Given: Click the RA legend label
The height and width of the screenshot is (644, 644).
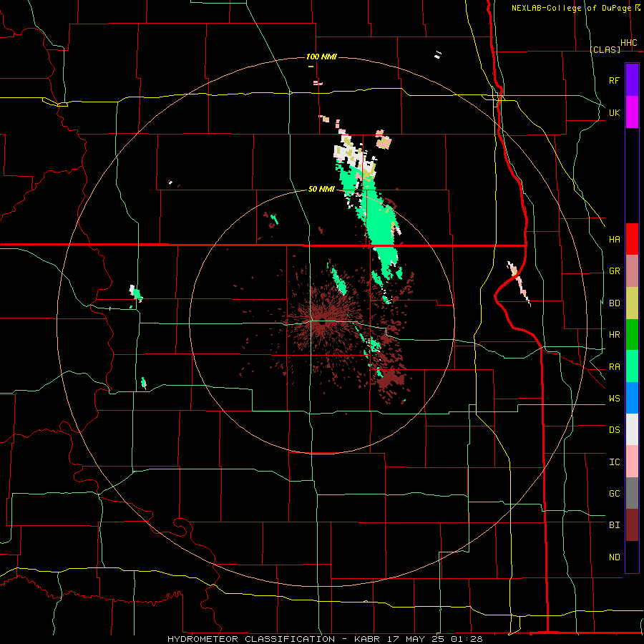Looking at the screenshot, I should point(614,367).
